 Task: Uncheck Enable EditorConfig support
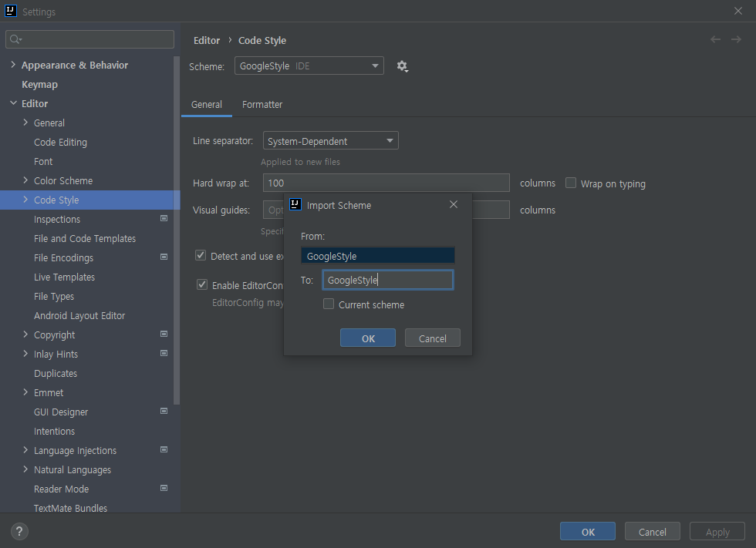point(202,285)
